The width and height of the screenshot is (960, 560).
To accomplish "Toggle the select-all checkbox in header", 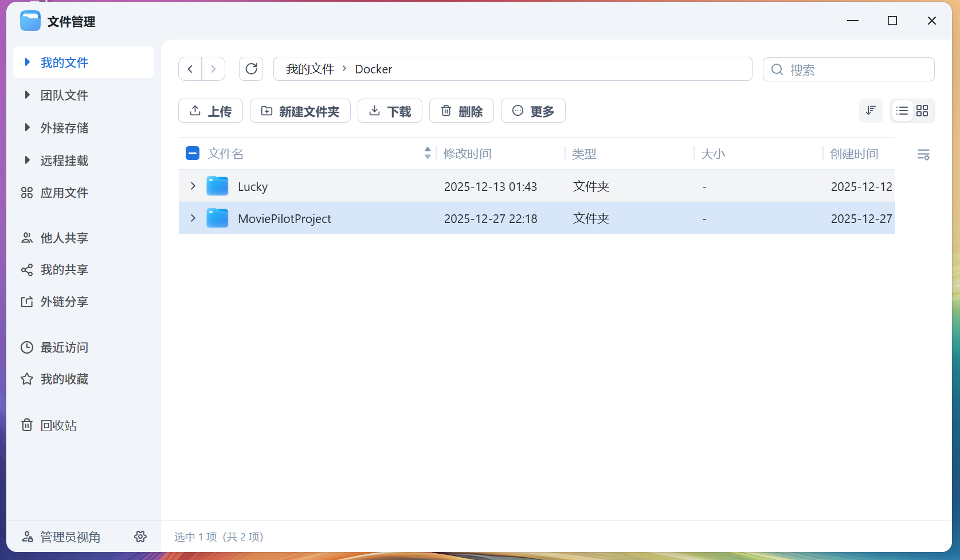I will coord(193,154).
